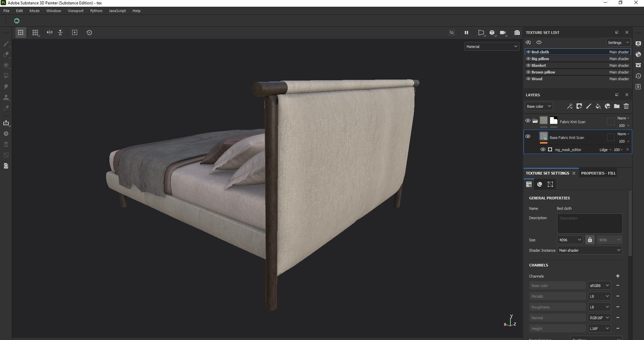Open the Substance resource updater icon
This screenshot has width=644, height=340.
[x=6, y=134]
